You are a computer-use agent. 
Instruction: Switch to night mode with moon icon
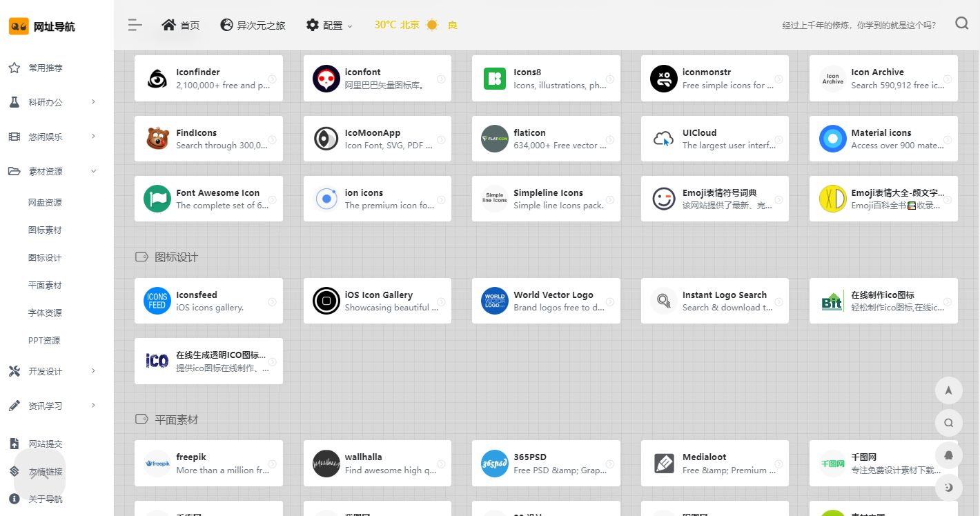pyautogui.click(x=948, y=487)
